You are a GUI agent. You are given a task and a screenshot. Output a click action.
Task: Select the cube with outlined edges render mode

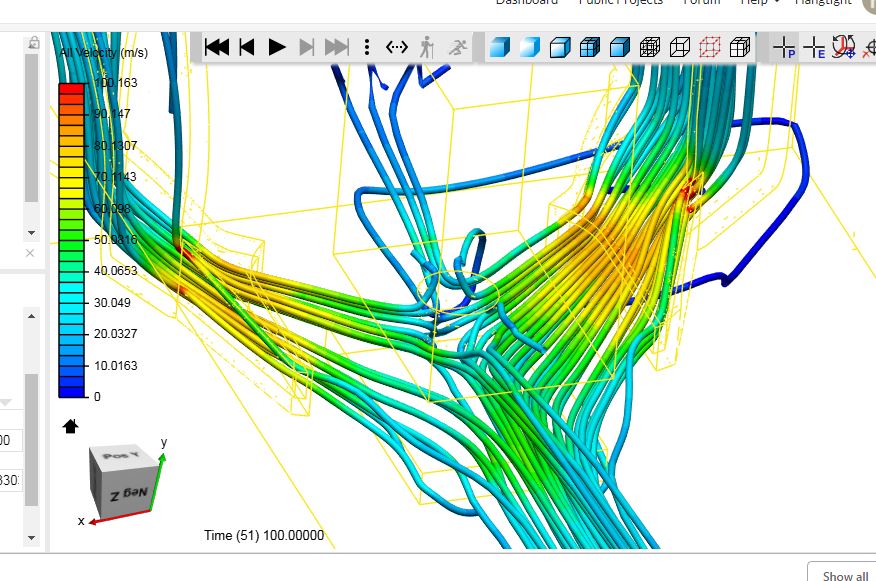point(560,47)
